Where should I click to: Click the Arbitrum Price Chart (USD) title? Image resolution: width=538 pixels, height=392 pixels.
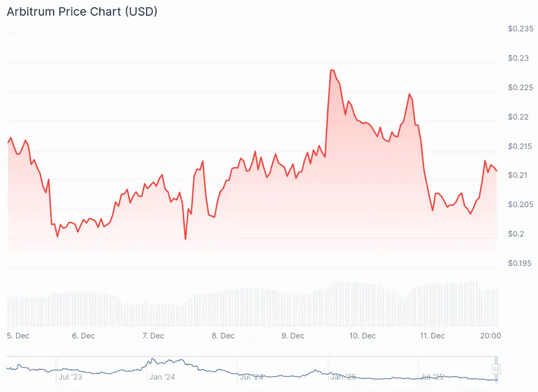(82, 12)
